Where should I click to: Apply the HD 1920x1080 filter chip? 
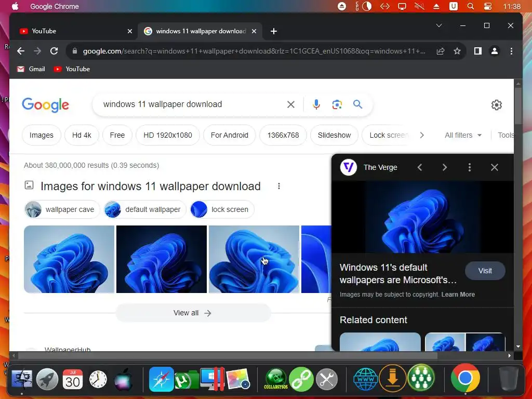pos(168,135)
